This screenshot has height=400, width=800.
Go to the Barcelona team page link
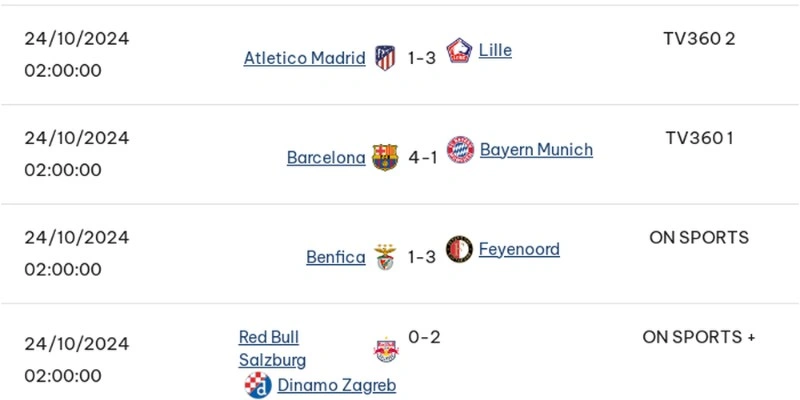[326, 157]
